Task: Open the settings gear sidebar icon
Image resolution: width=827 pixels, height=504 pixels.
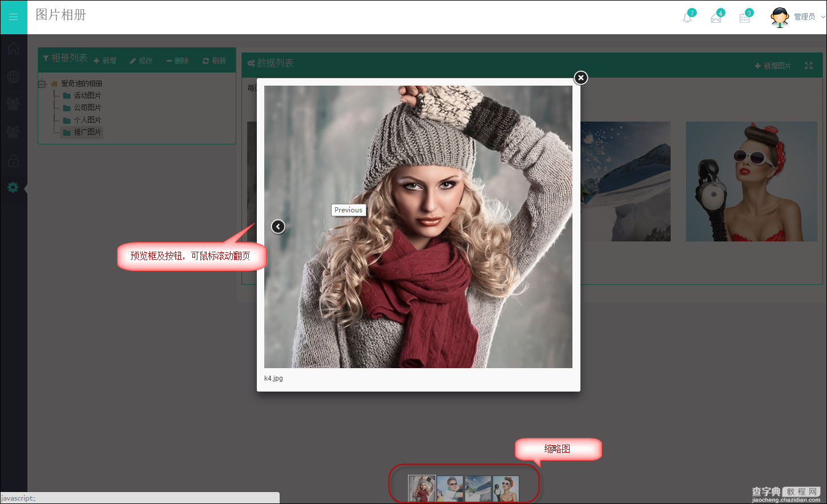Action: coord(13,187)
